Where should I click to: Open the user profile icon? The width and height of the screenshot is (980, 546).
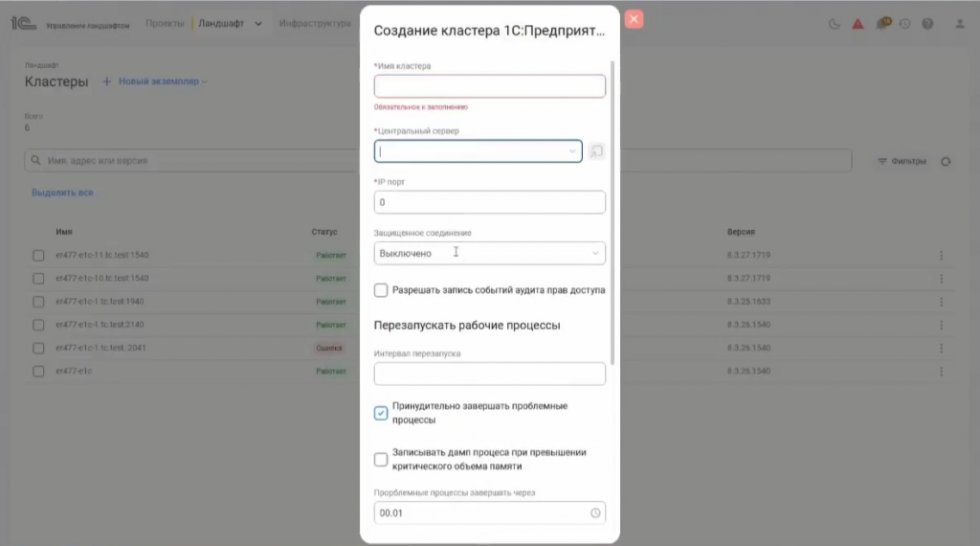(959, 24)
